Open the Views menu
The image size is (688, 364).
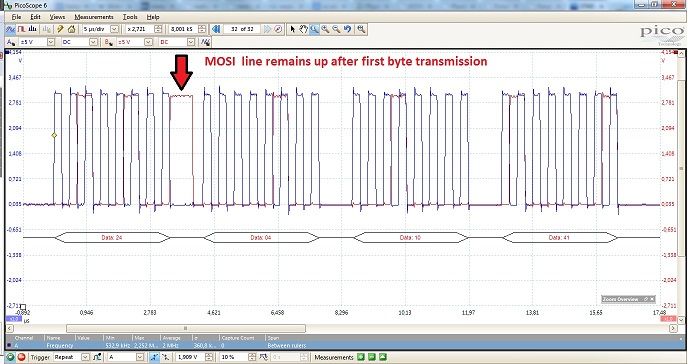57,17
